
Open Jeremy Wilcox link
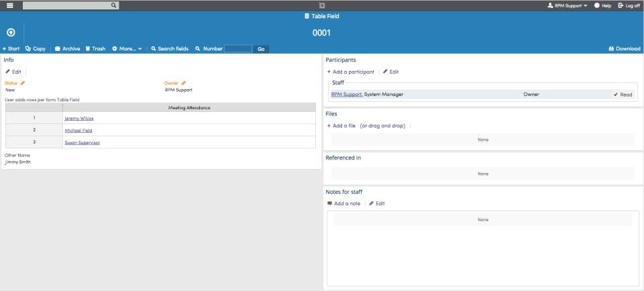tap(79, 118)
